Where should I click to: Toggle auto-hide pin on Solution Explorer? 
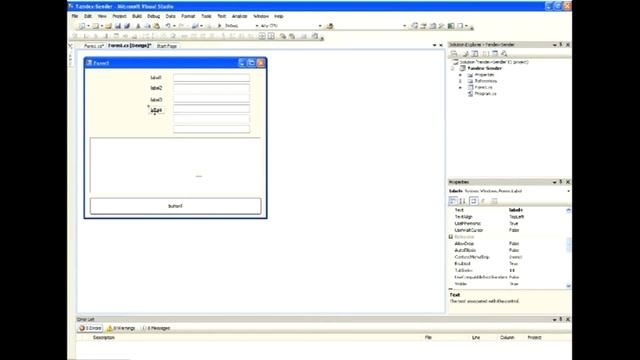pyautogui.click(x=561, y=44)
